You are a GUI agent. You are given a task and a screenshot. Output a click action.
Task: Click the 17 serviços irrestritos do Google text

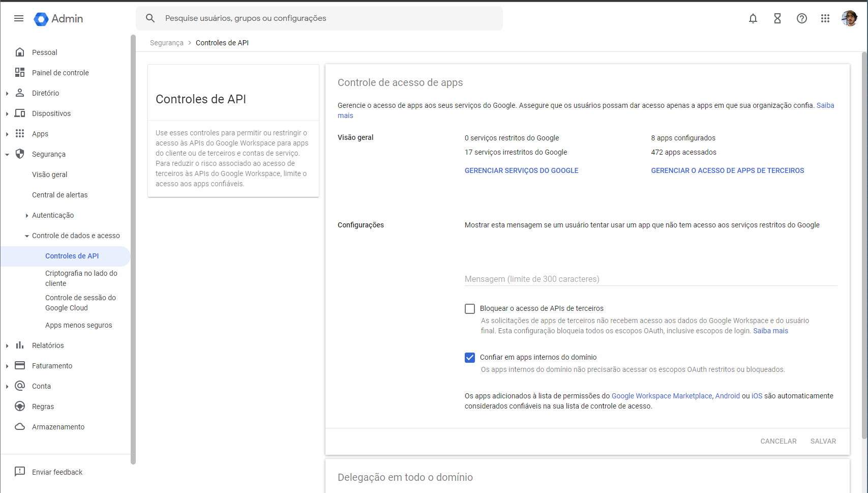pos(516,152)
